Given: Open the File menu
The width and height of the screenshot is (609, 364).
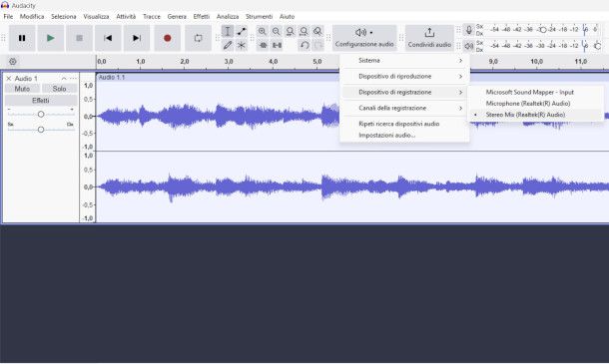Looking at the screenshot, I should click(x=8, y=16).
